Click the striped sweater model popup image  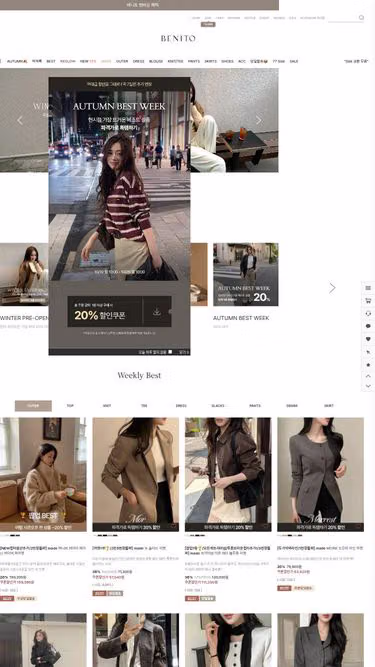point(119,185)
